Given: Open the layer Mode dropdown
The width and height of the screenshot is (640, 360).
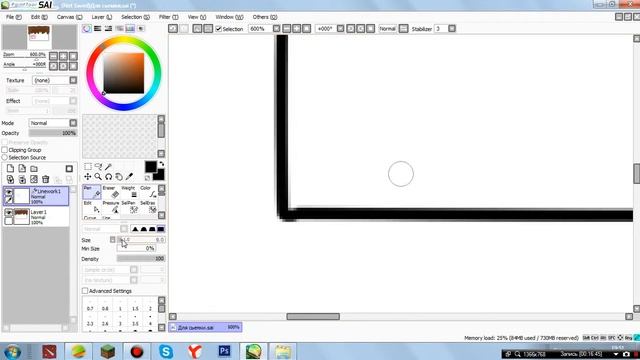Looking at the screenshot, I should click(x=73, y=123).
